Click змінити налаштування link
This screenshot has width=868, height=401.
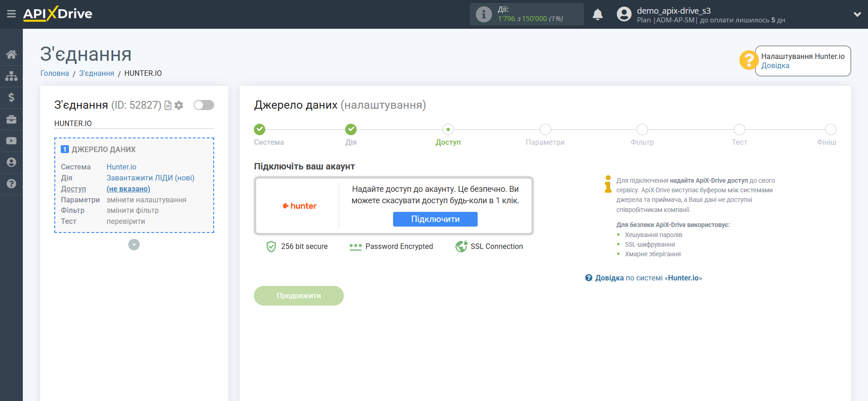(x=146, y=200)
